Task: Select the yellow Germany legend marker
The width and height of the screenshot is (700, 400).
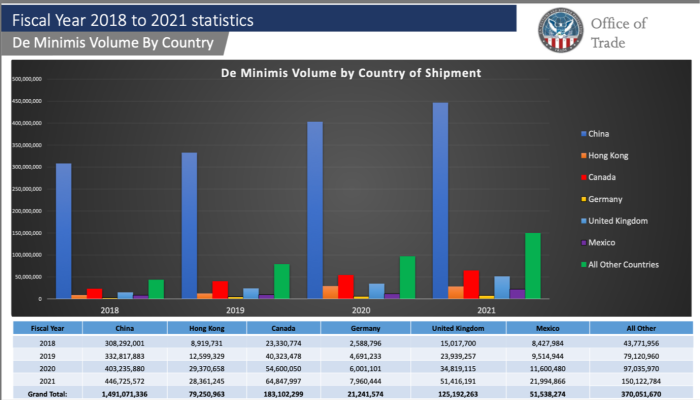Action: tap(584, 199)
